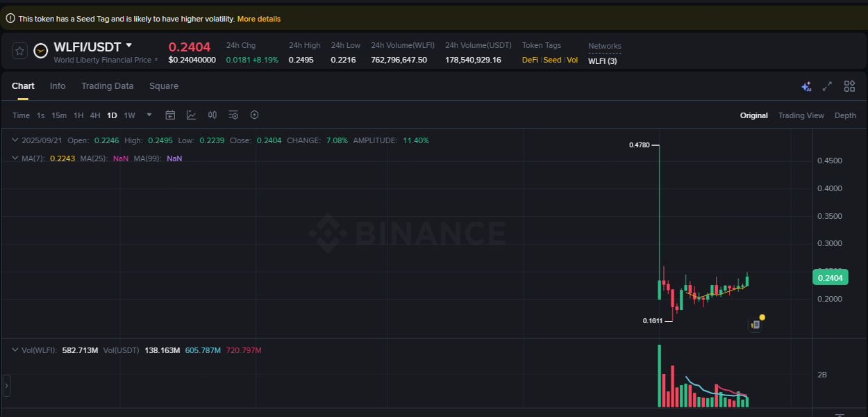Open the calendar date-jump icon
This screenshot has width=868, height=417.
pos(170,115)
